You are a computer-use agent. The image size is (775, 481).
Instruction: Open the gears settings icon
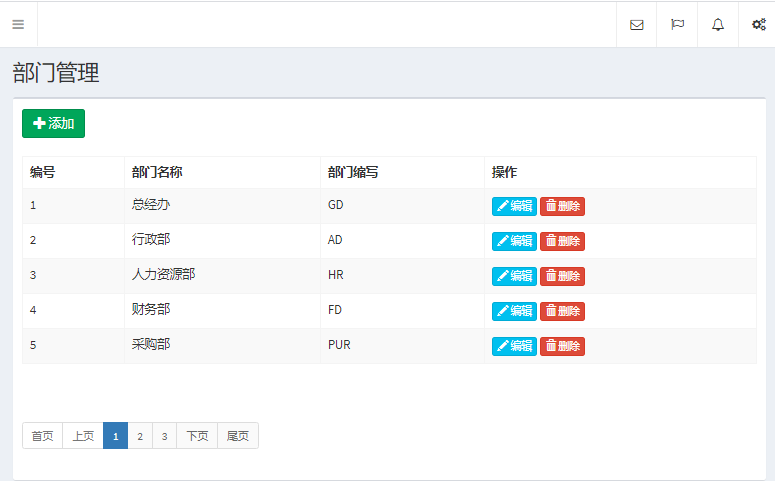[759, 24]
